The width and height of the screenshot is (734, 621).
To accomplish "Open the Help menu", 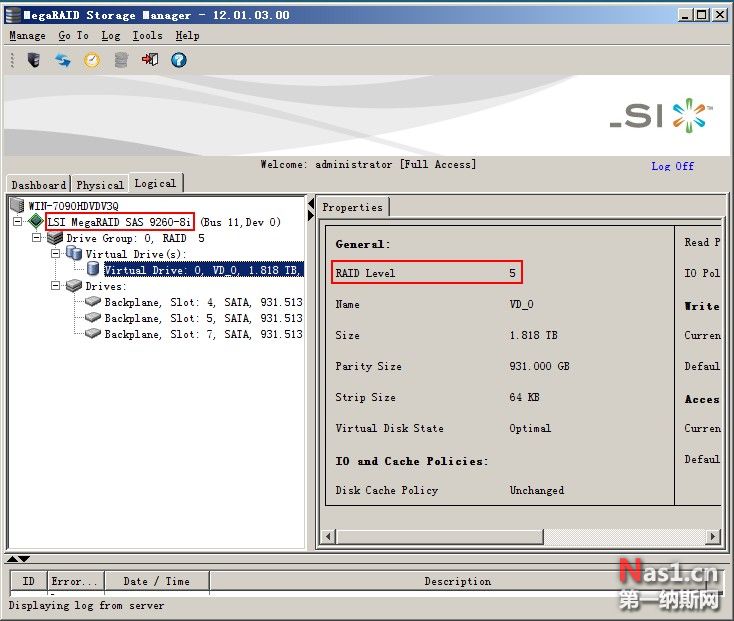I will (187, 36).
